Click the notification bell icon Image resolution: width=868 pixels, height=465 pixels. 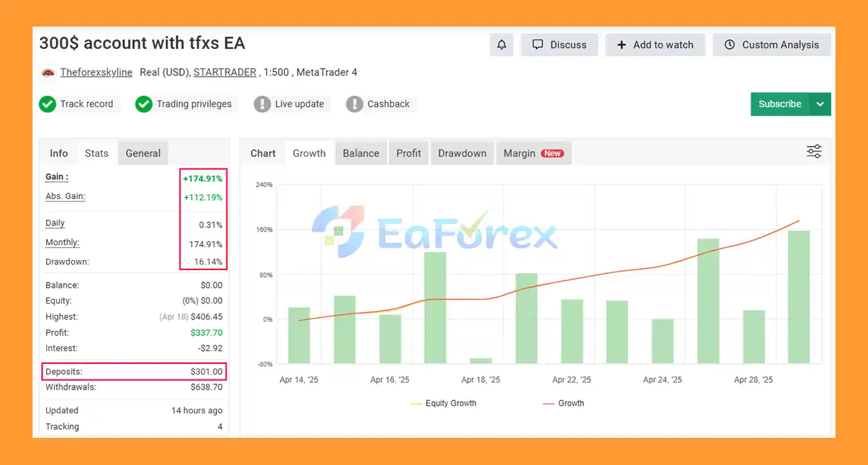click(502, 45)
